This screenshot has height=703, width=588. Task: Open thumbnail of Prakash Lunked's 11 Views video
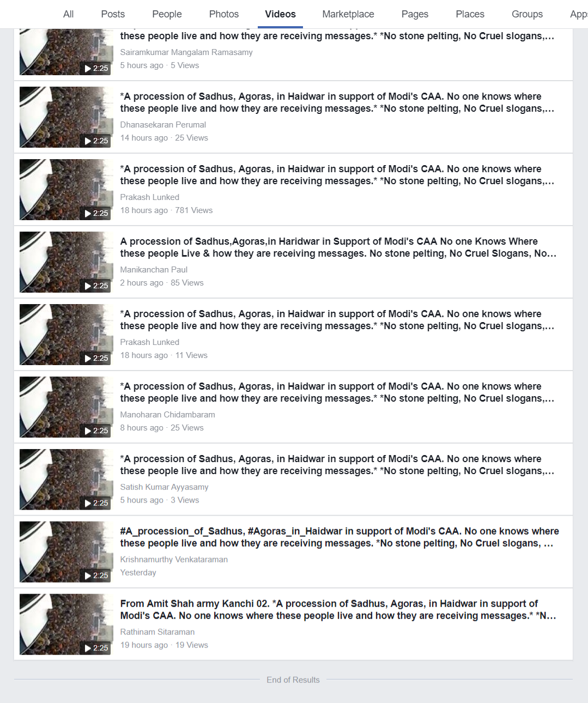(x=65, y=335)
